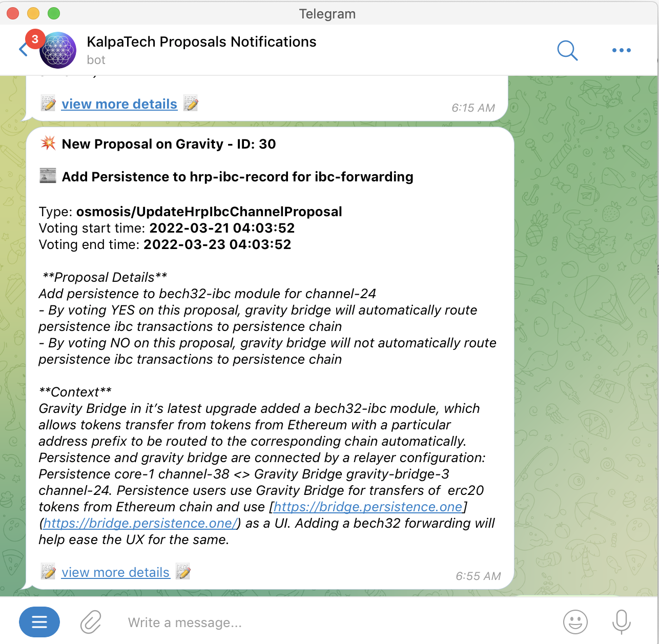The height and width of the screenshot is (644, 659).
Task: Go back using the blue chevron arrow
Action: coord(23,50)
